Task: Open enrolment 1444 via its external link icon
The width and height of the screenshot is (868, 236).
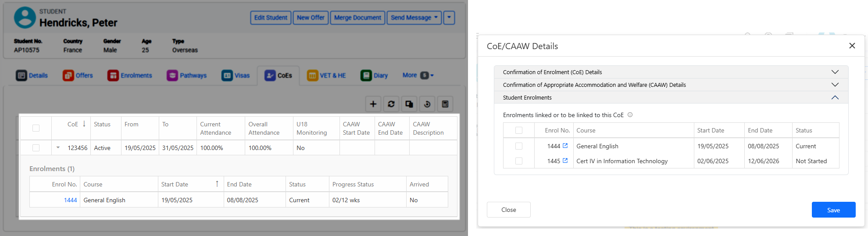Action: coord(565,146)
